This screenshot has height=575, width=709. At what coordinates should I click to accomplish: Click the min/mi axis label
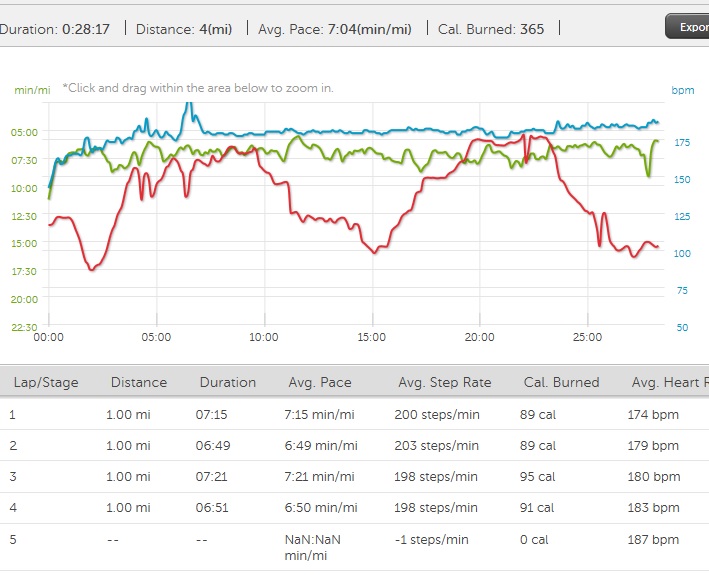click(x=32, y=90)
